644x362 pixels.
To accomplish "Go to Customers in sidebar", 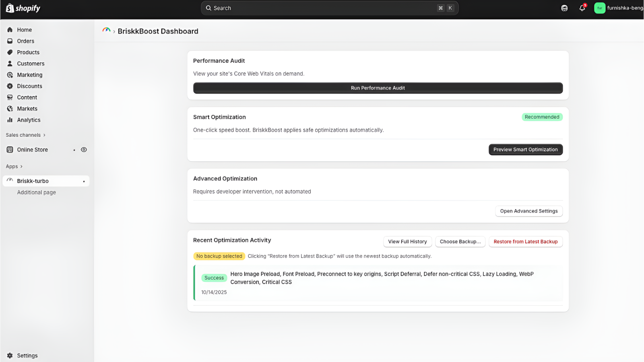I will (x=31, y=64).
